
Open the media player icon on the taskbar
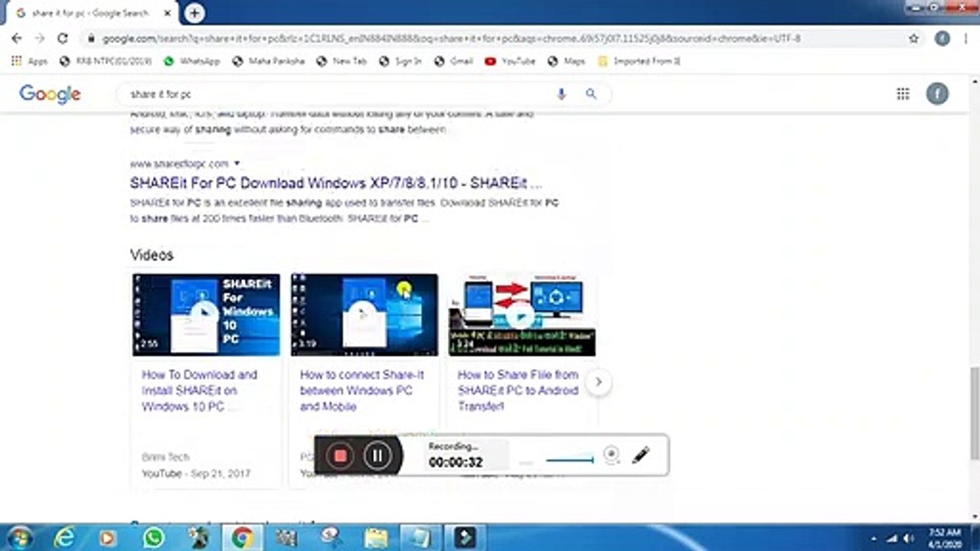click(108, 537)
